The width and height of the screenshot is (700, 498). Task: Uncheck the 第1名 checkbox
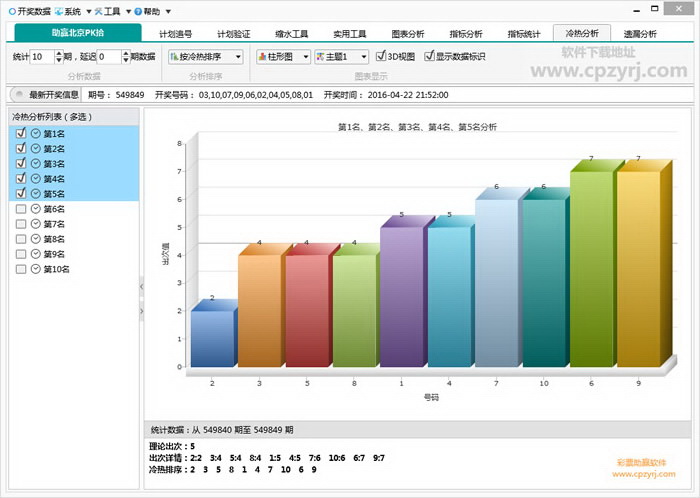(x=21, y=133)
